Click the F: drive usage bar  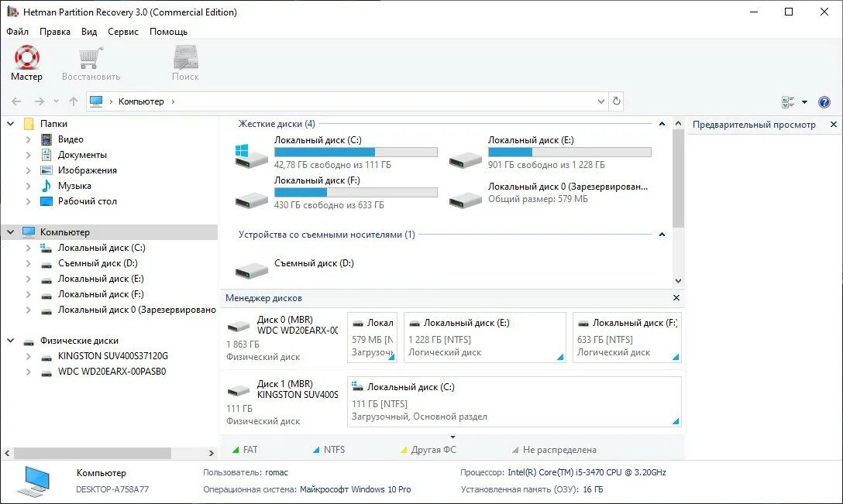pos(356,192)
